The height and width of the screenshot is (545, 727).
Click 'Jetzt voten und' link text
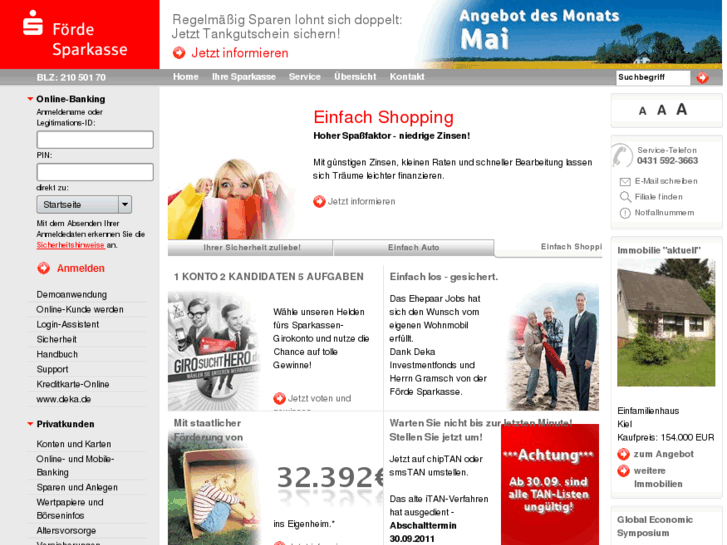319,398
